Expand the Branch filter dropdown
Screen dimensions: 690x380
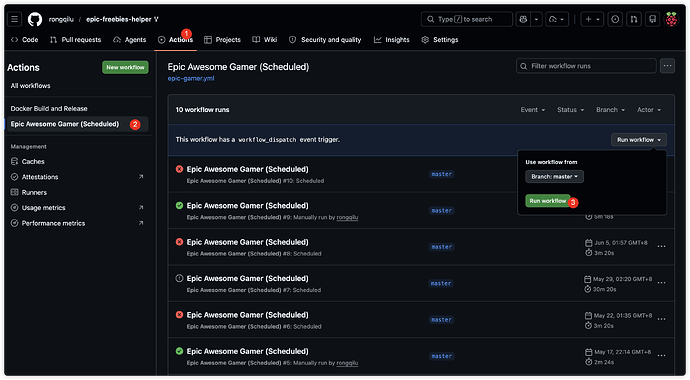coord(610,110)
